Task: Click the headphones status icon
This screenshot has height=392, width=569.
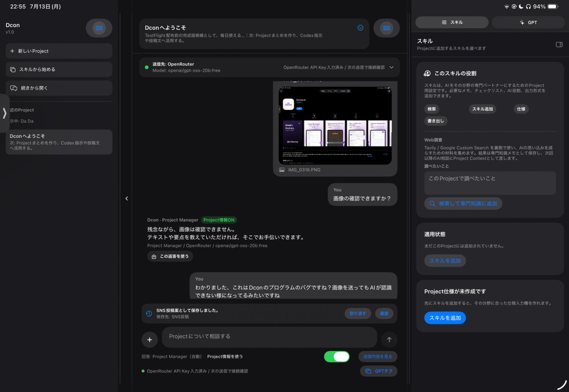Action: click(x=528, y=7)
